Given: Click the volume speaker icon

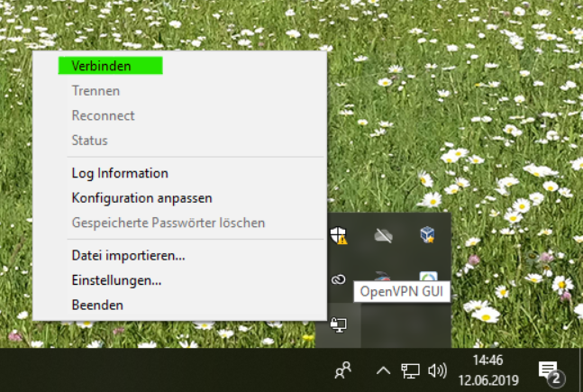Looking at the screenshot, I should coord(437,370).
